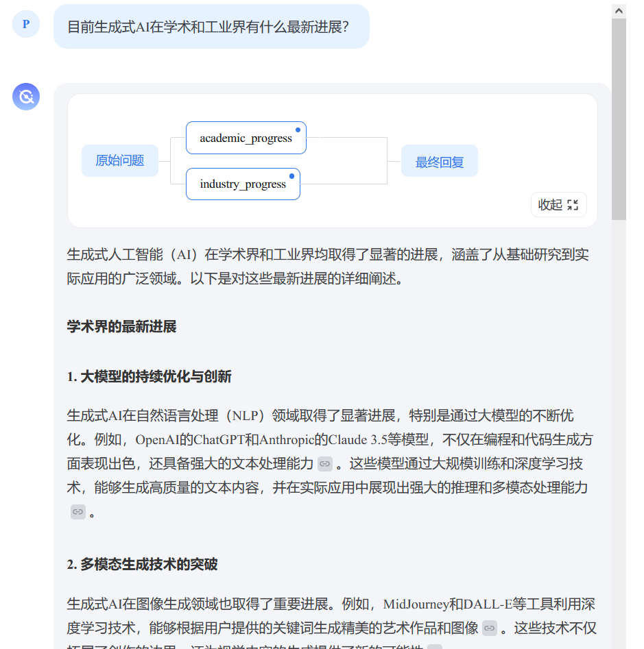Click the user question bubble text
Screen dimensions: 644x649
pyautogui.click(x=208, y=27)
